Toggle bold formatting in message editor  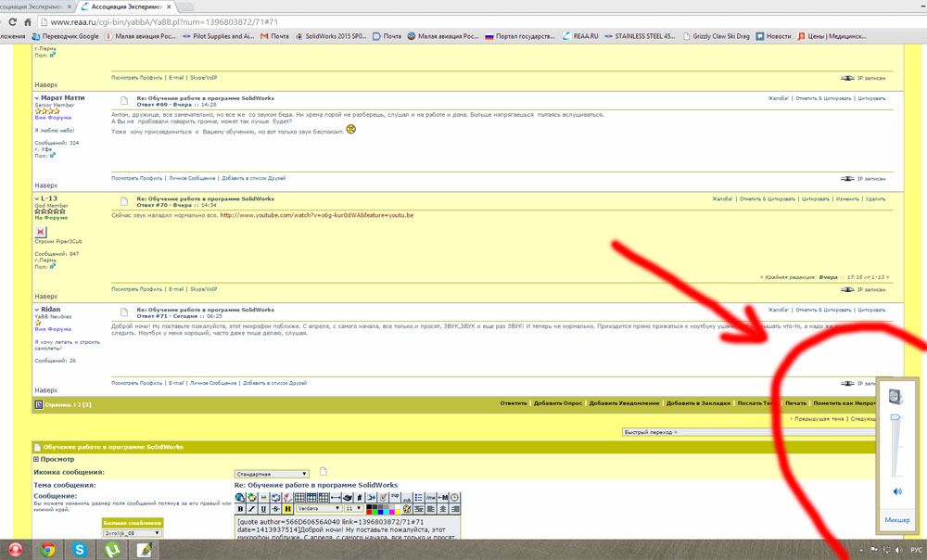pyautogui.click(x=240, y=509)
